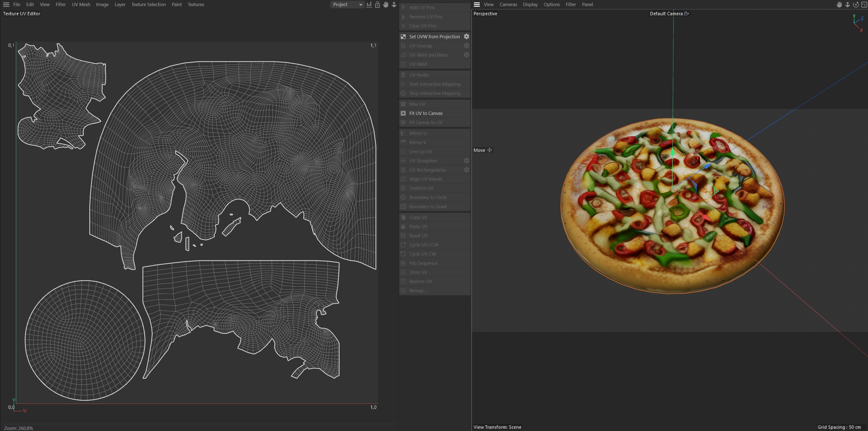Open Set UVW from Projection settings gear

pos(466,36)
